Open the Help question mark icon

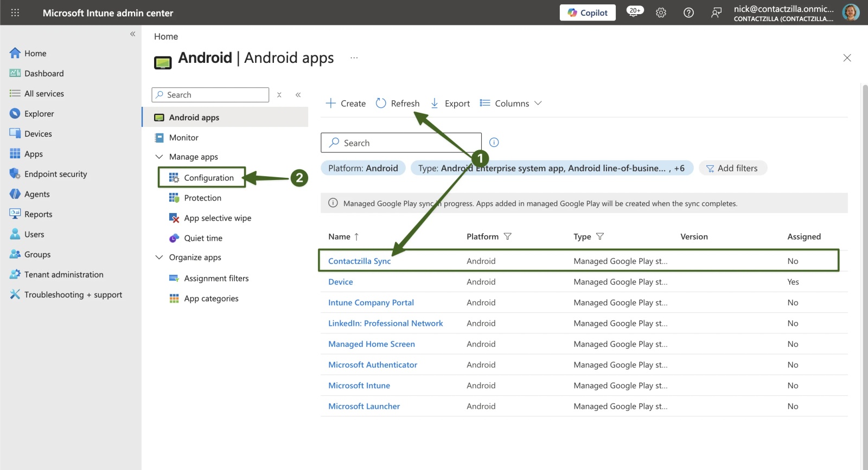(x=688, y=12)
